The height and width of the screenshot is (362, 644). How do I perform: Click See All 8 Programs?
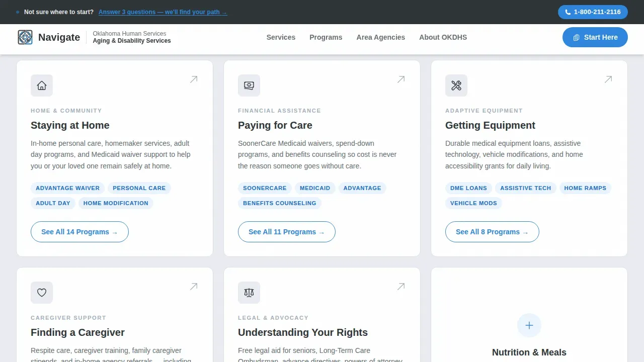[492, 232]
